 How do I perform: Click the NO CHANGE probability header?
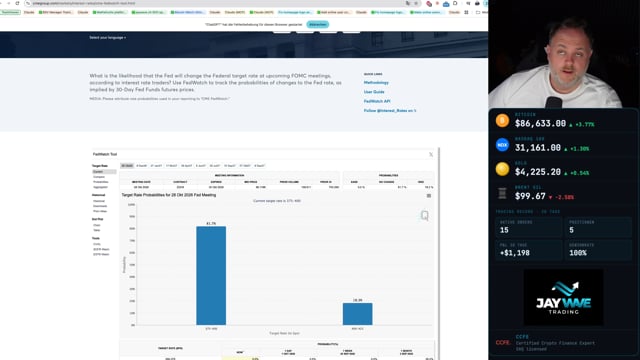(386, 182)
